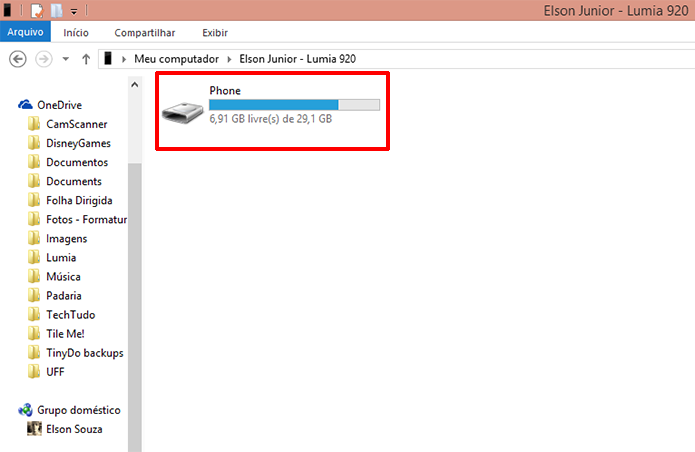
Task: Click the navigation pane scroll up arrow
Action: pos(135,84)
